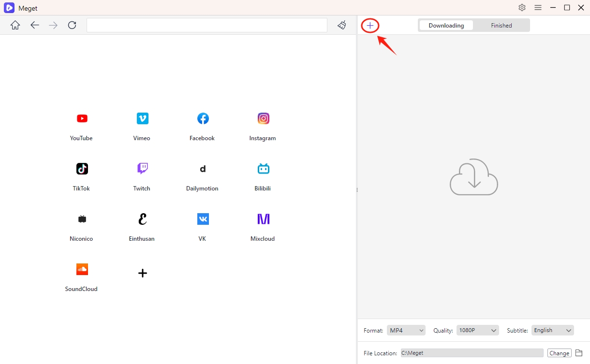Image resolution: width=590 pixels, height=364 pixels.
Task: Add a new site shortcut tile
Action: [142, 273]
